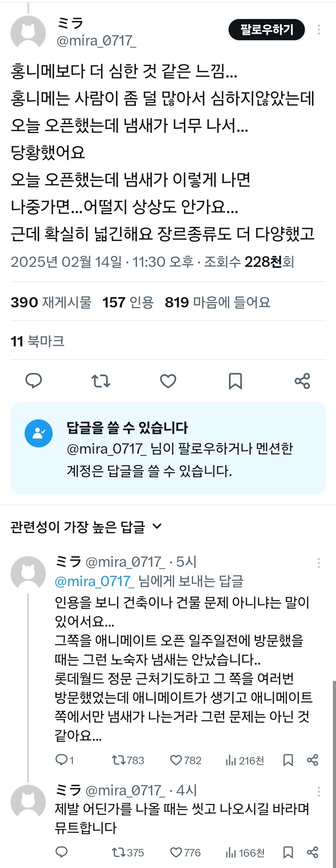Like the first reply with 782 likes
The image size is (336, 868).
(x=176, y=760)
